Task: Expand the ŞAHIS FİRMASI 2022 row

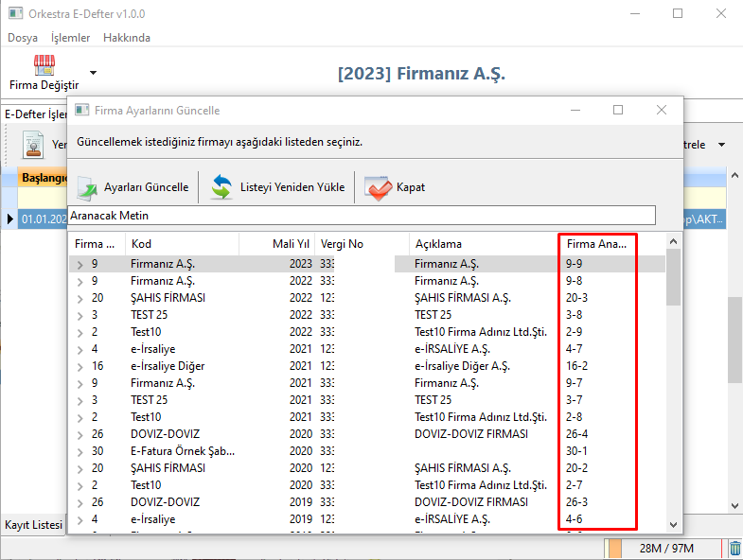Action: point(80,298)
